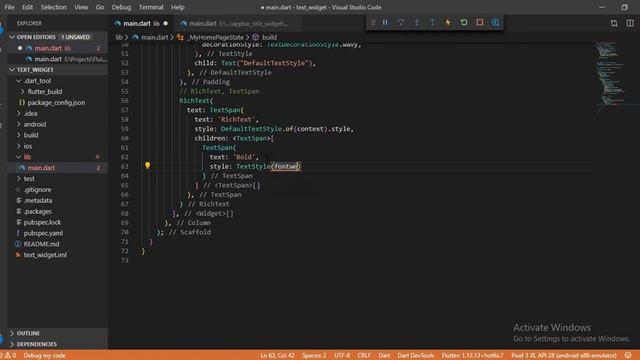Click the debug Step Over icon
This screenshot has height=360, width=640.
(401, 22)
